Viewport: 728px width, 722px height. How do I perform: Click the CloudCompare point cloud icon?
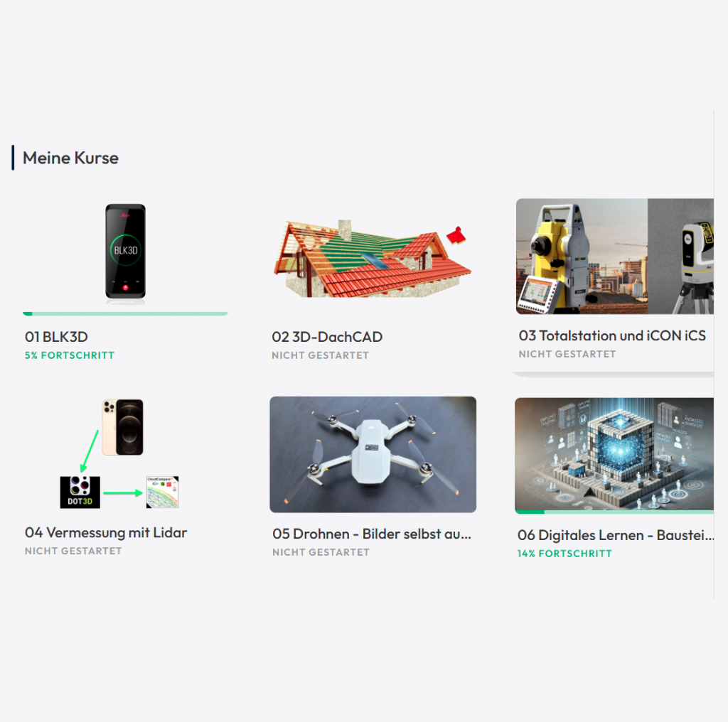pos(163,492)
